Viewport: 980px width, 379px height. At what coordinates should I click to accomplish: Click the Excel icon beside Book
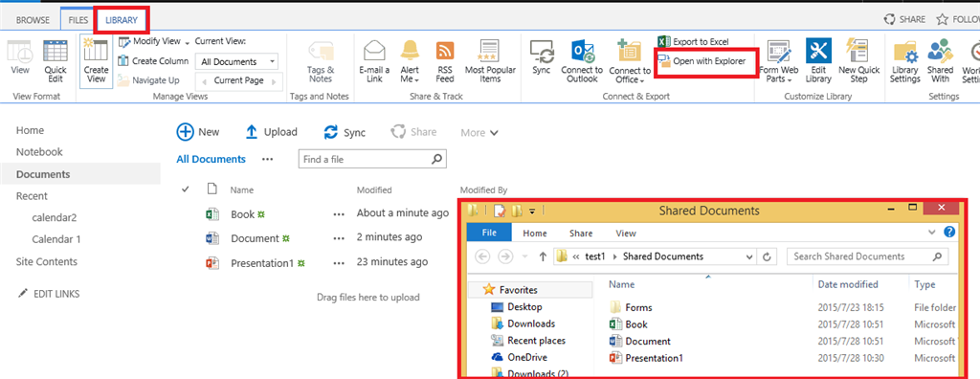(212, 214)
